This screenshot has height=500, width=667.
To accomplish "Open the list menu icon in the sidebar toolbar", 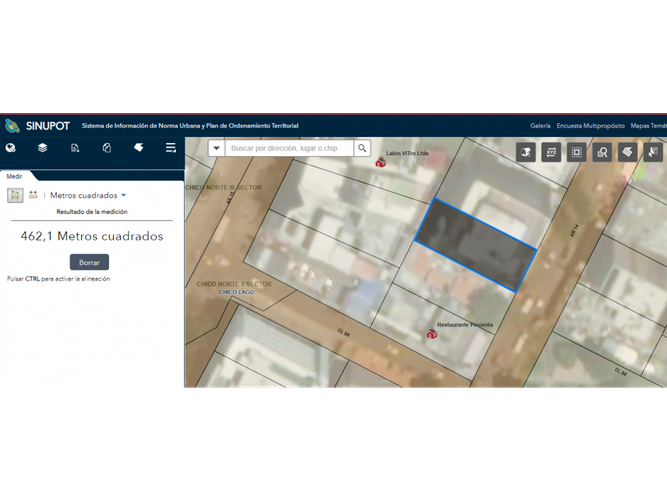I will pos(171,148).
